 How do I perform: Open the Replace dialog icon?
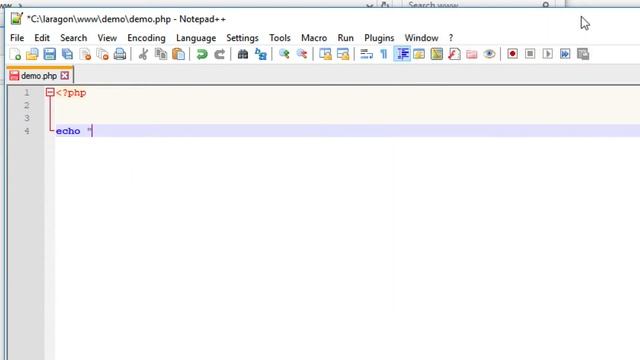[x=260, y=54]
